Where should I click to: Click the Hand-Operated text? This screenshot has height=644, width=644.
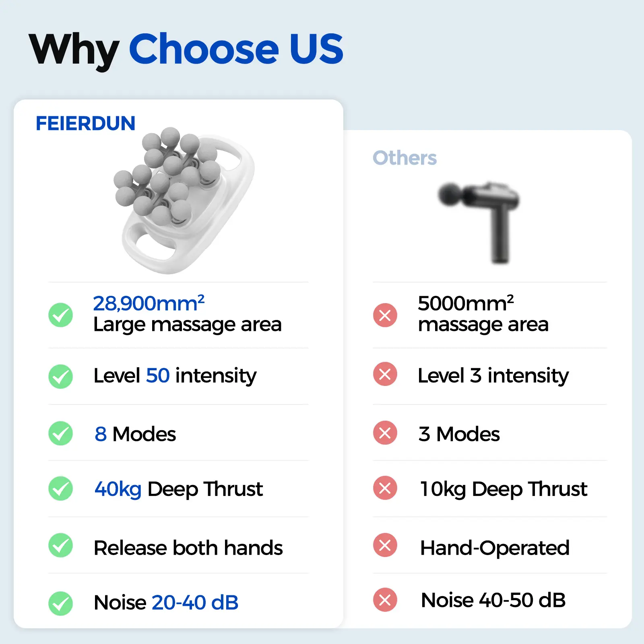(x=495, y=548)
